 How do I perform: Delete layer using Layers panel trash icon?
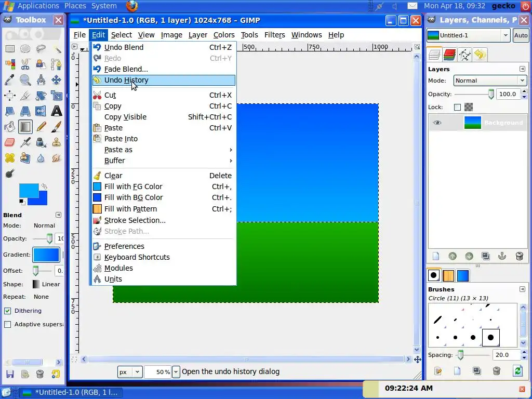pos(519,256)
